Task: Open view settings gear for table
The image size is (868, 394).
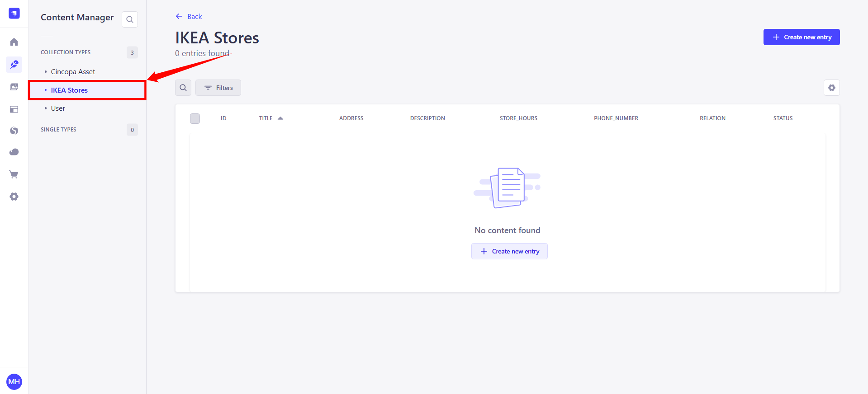Action: point(831,88)
